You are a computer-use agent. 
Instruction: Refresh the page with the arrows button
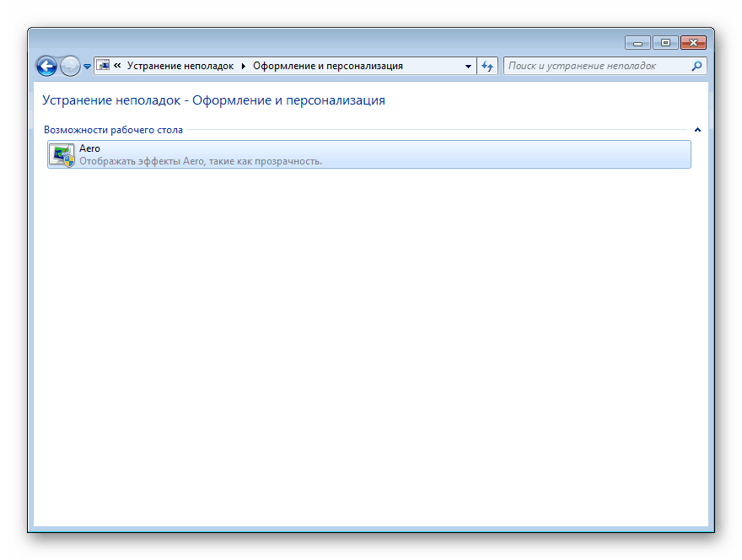487,67
